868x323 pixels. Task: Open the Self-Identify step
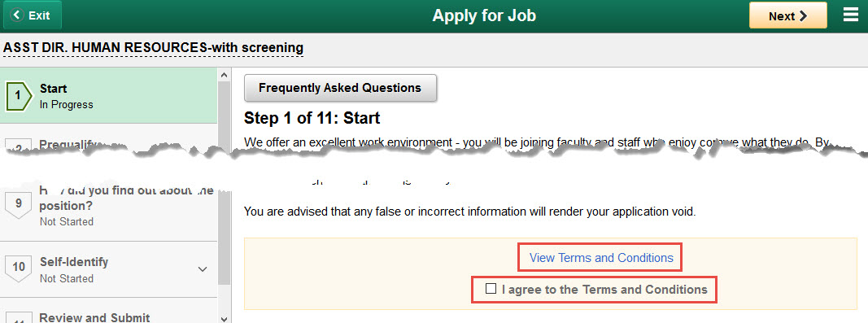point(108,269)
